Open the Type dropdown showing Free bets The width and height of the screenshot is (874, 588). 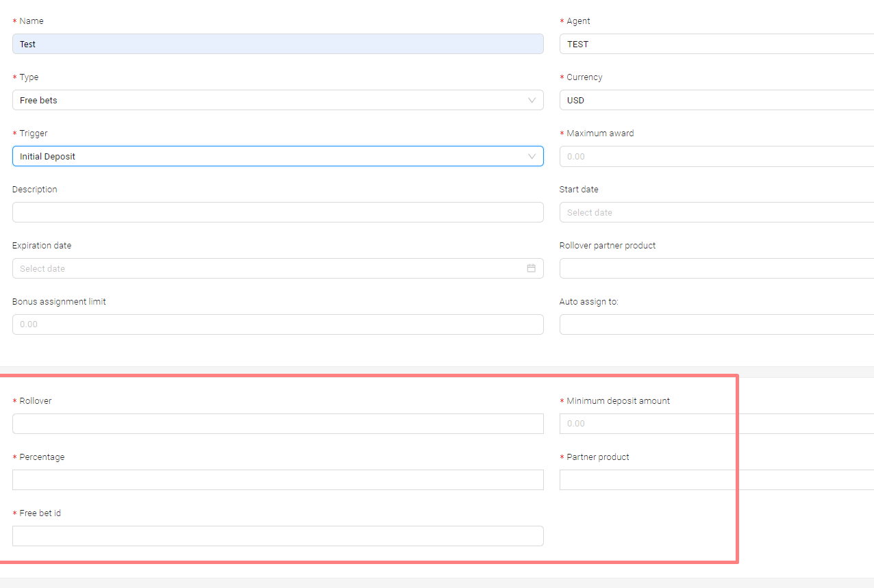click(x=274, y=100)
